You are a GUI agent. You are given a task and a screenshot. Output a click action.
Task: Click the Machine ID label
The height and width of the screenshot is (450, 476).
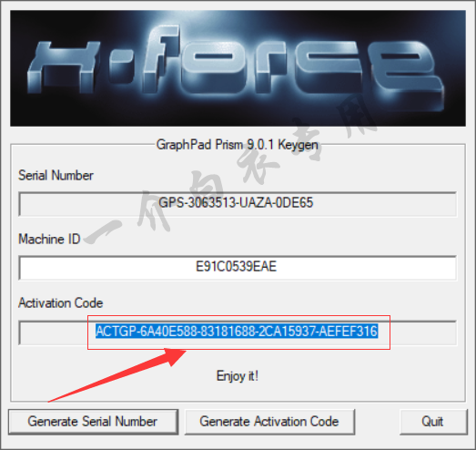(x=49, y=240)
